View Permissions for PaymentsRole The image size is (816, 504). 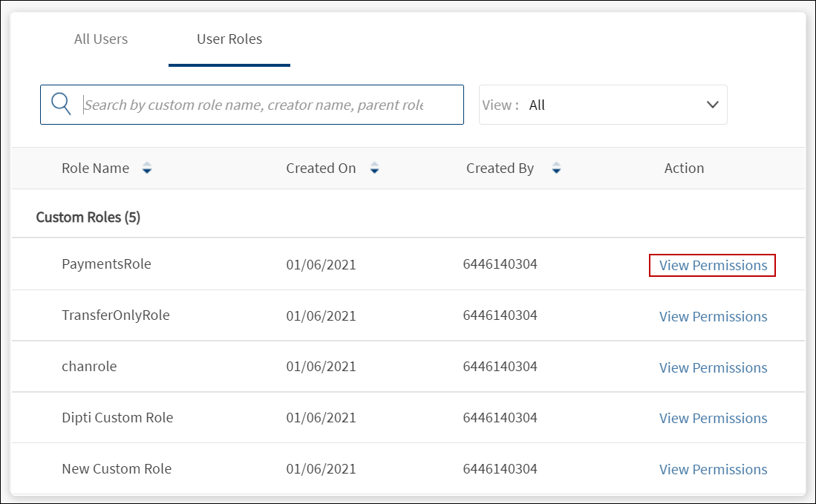713,265
